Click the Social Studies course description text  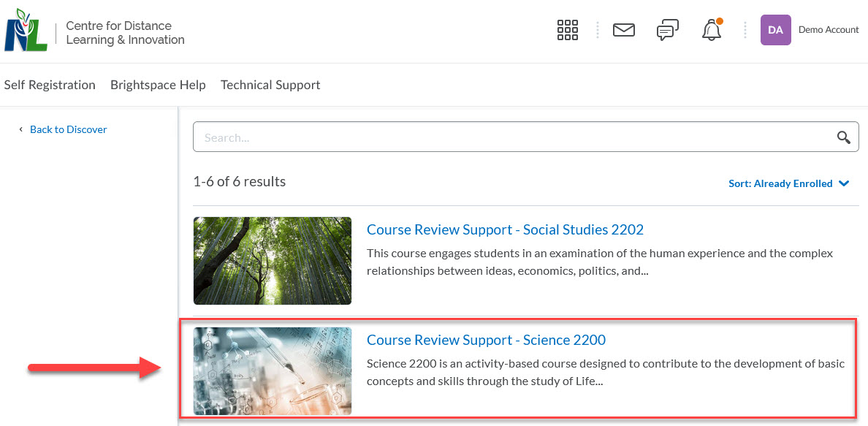600,262
